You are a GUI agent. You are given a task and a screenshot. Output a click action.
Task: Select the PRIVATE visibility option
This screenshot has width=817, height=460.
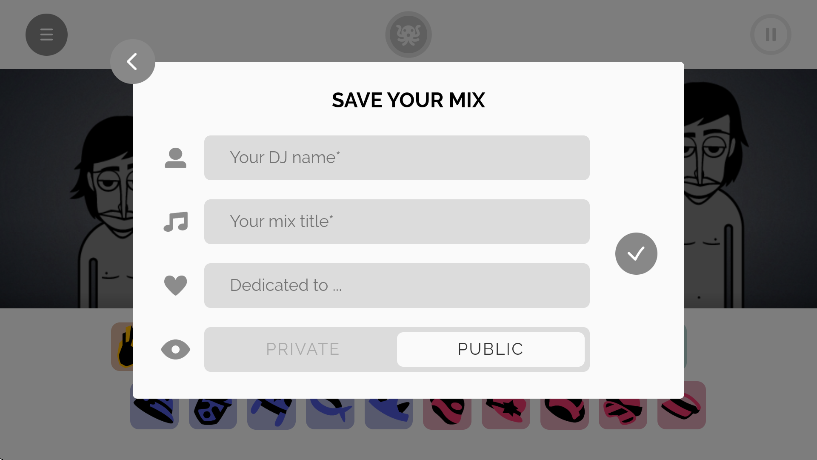pyautogui.click(x=302, y=349)
